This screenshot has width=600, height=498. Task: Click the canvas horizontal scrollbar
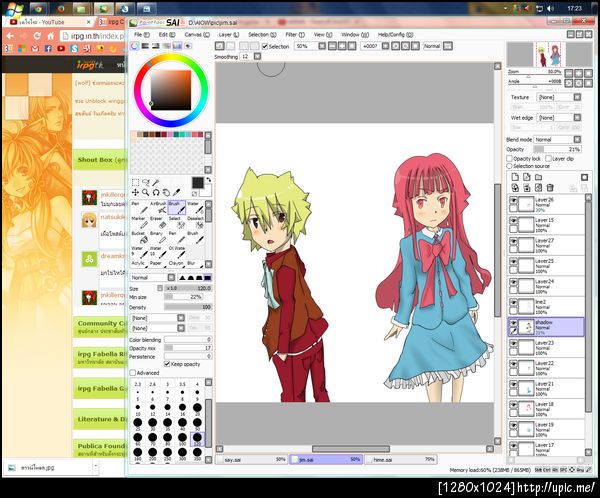pos(351,448)
